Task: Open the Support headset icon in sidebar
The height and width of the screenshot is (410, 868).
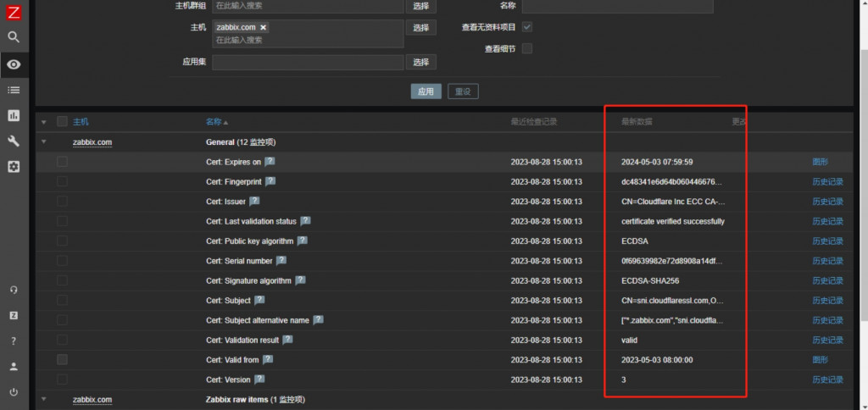Action: (14, 290)
